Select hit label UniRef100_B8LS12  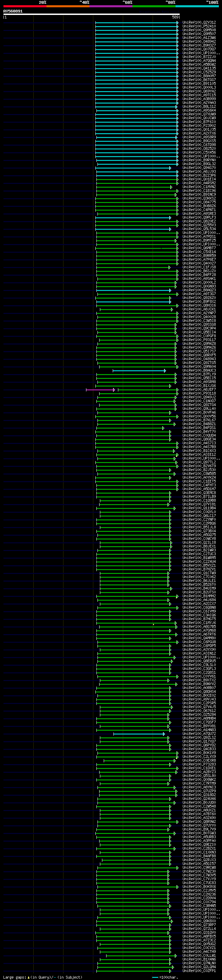point(199,107)
